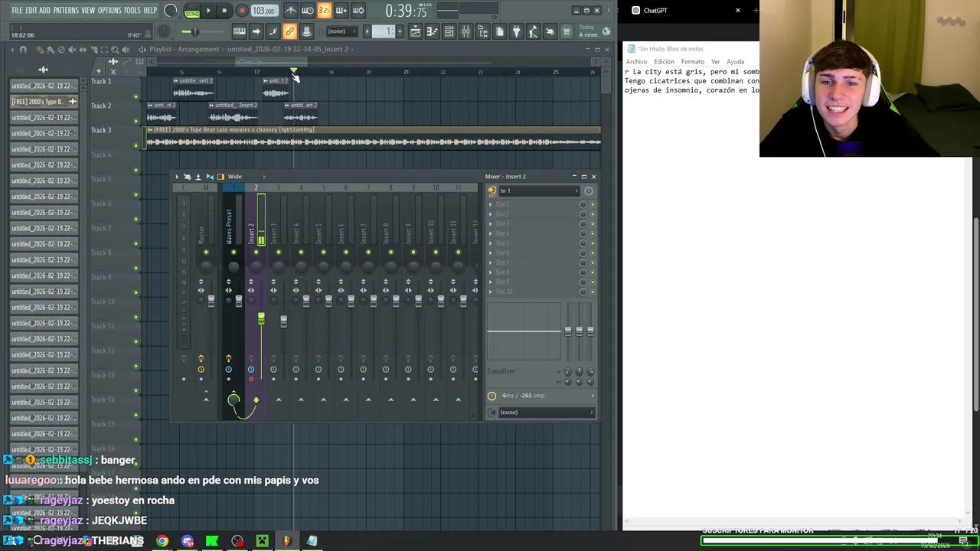Toggle Slot 7 enable light

pyautogui.click(x=592, y=262)
